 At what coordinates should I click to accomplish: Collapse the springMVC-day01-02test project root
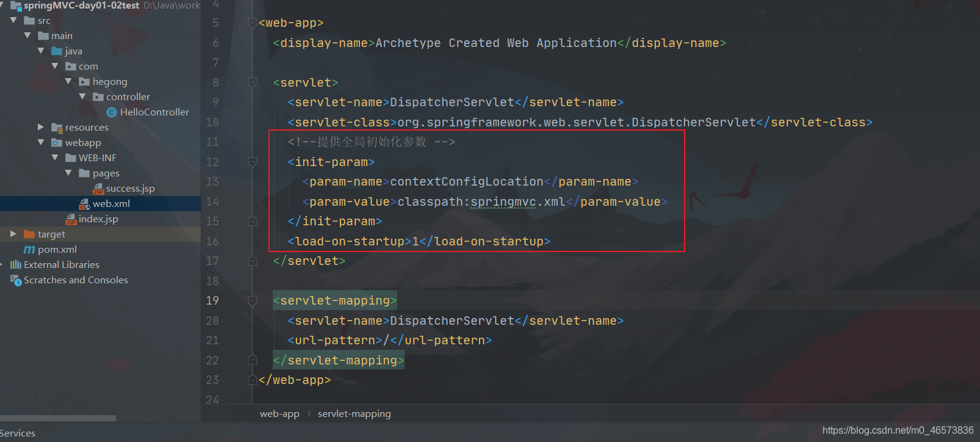(x=2, y=5)
